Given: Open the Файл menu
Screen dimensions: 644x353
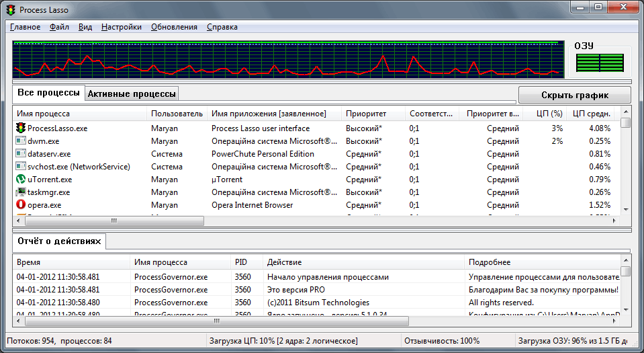Looking at the screenshot, I should 59,27.
